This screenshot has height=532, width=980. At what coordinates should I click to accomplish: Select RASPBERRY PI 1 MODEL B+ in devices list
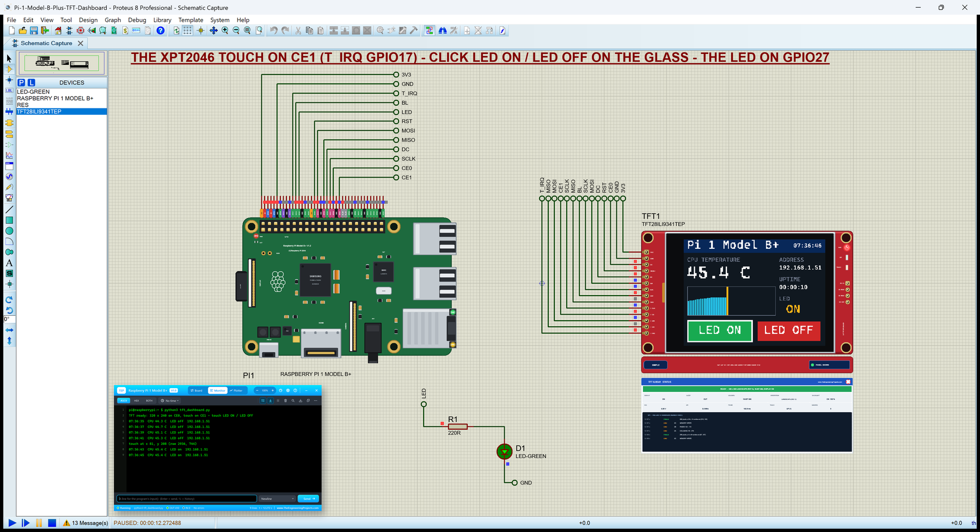(x=55, y=98)
